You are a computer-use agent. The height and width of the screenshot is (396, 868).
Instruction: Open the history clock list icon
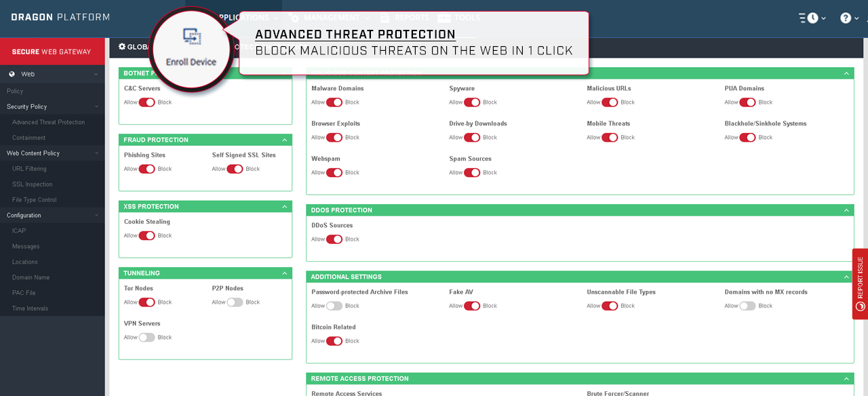tap(809, 18)
